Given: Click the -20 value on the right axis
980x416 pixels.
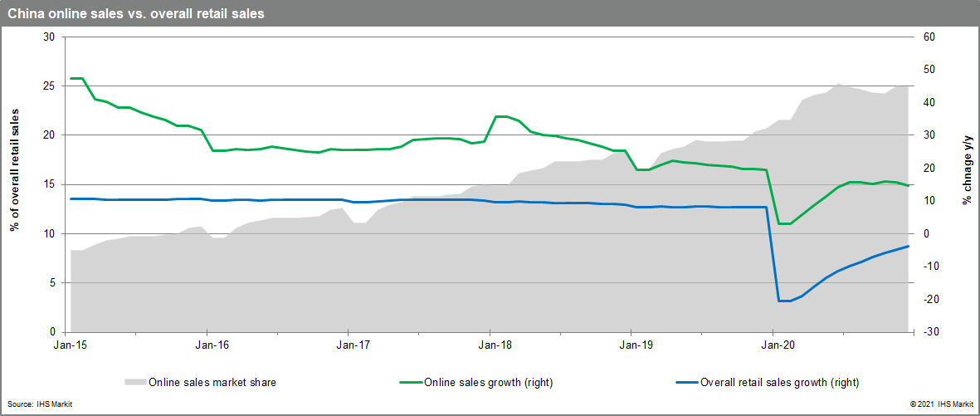Looking at the screenshot, I should (929, 300).
